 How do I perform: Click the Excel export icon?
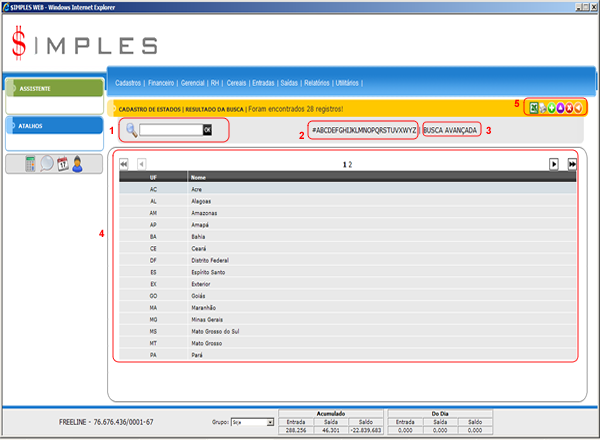[x=534, y=107]
